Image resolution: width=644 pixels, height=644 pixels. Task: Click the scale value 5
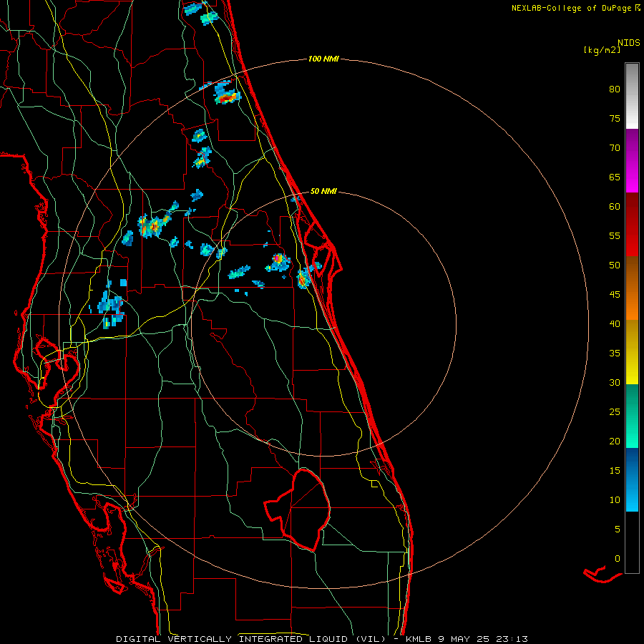618,530
